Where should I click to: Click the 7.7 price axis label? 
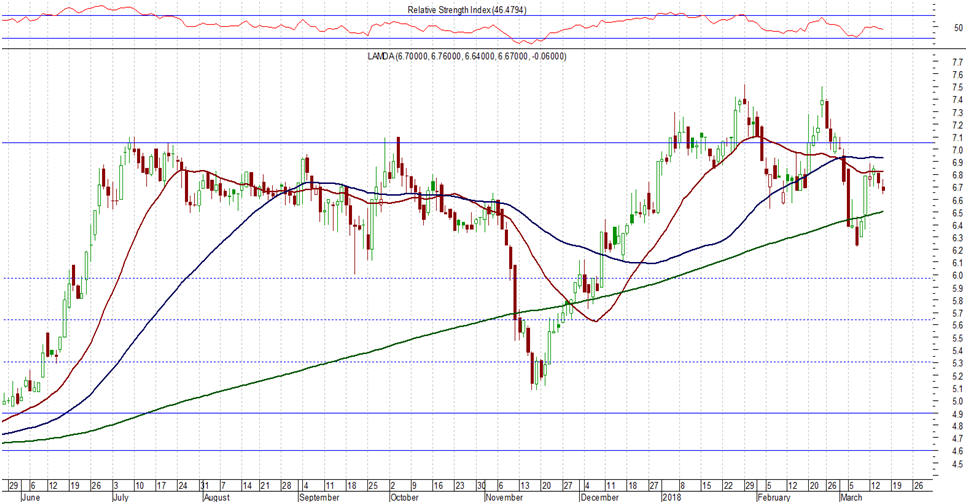click(958, 62)
